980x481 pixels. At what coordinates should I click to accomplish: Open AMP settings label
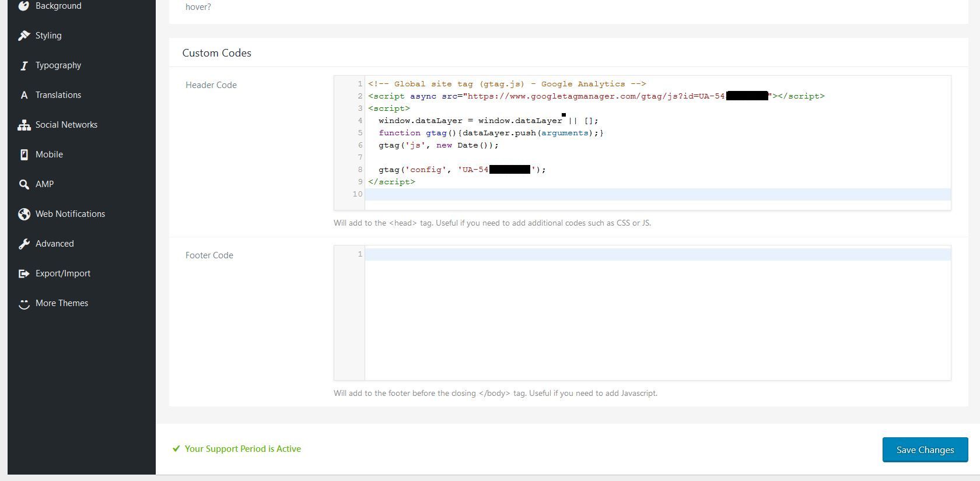(x=44, y=184)
